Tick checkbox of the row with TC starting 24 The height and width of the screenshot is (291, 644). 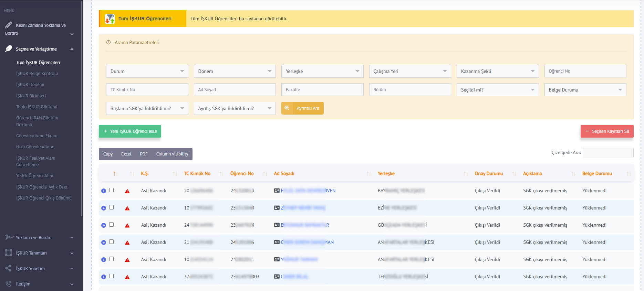click(111, 224)
